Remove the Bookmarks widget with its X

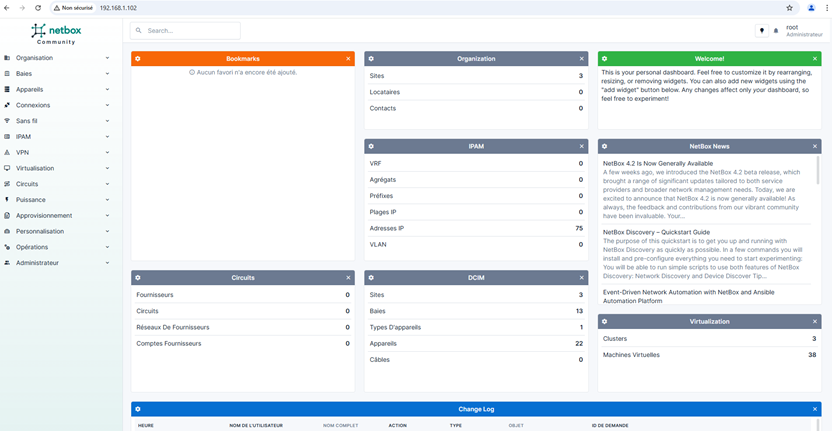(x=348, y=58)
